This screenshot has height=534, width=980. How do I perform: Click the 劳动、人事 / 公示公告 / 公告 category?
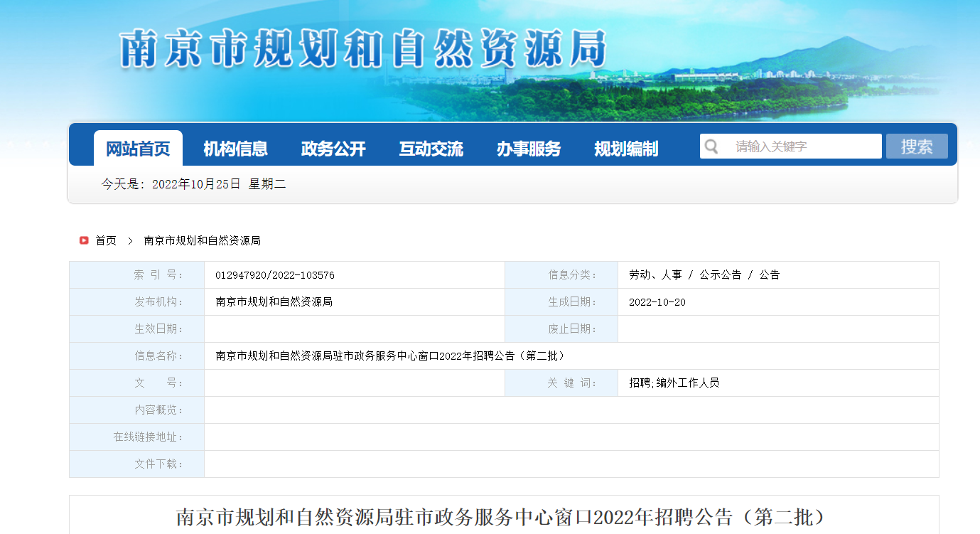(x=704, y=274)
